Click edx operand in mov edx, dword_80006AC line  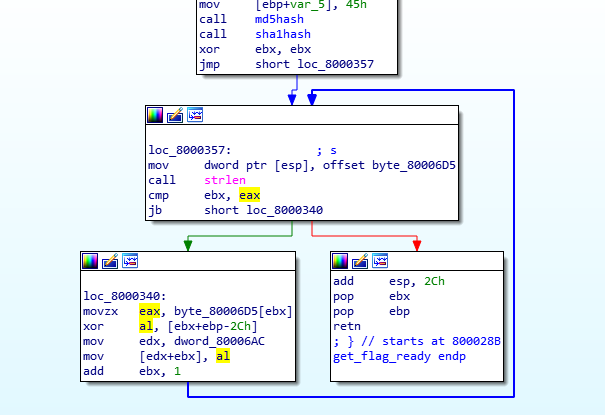point(149,341)
